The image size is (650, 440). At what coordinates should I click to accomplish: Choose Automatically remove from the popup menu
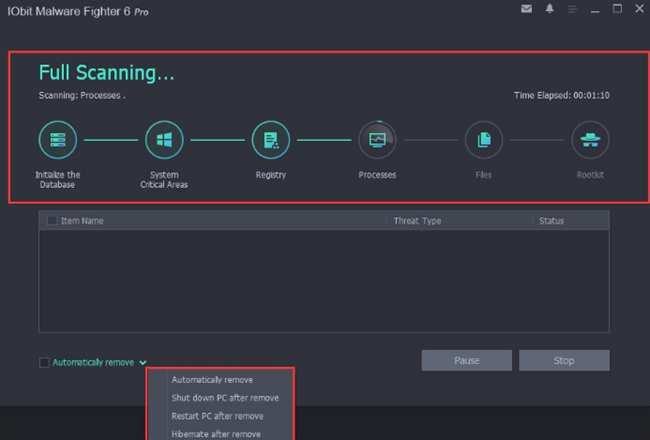[x=212, y=380]
